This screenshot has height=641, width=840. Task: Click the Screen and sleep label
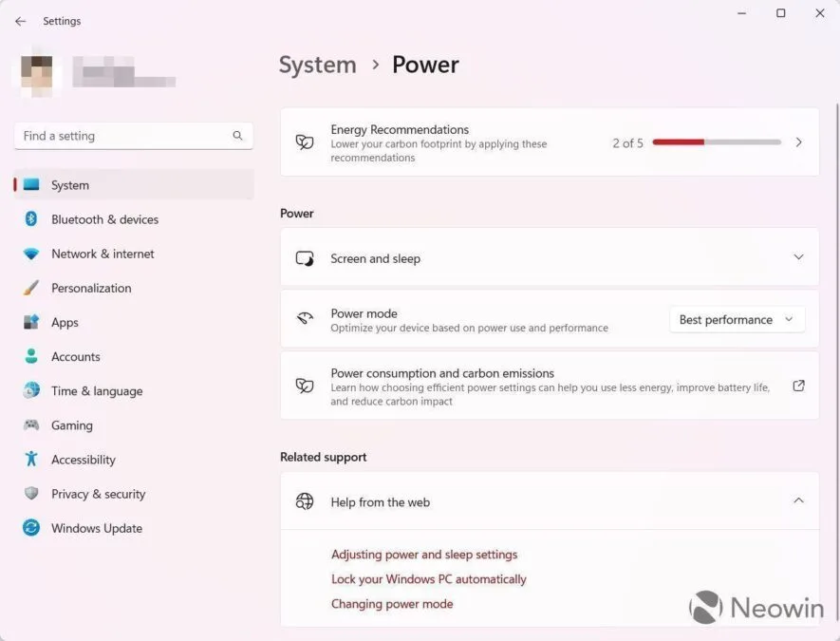[x=376, y=259]
